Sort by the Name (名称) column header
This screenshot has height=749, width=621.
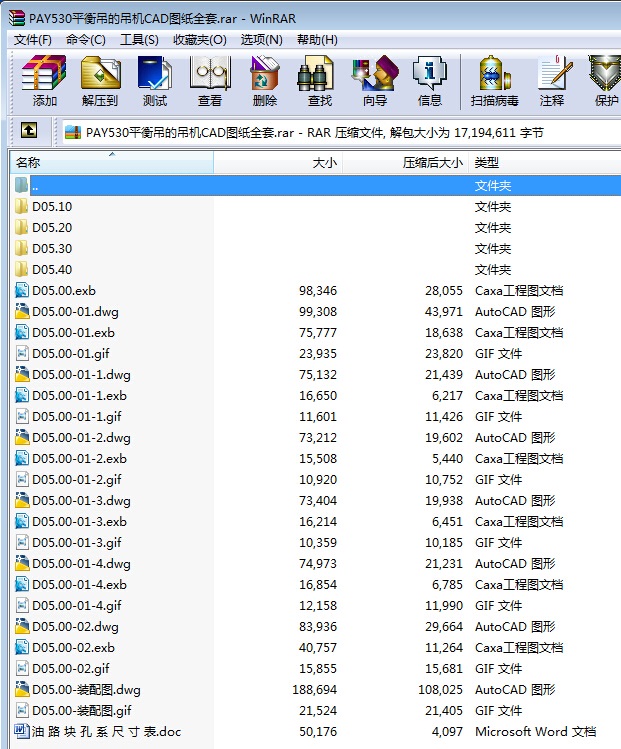click(x=112, y=162)
